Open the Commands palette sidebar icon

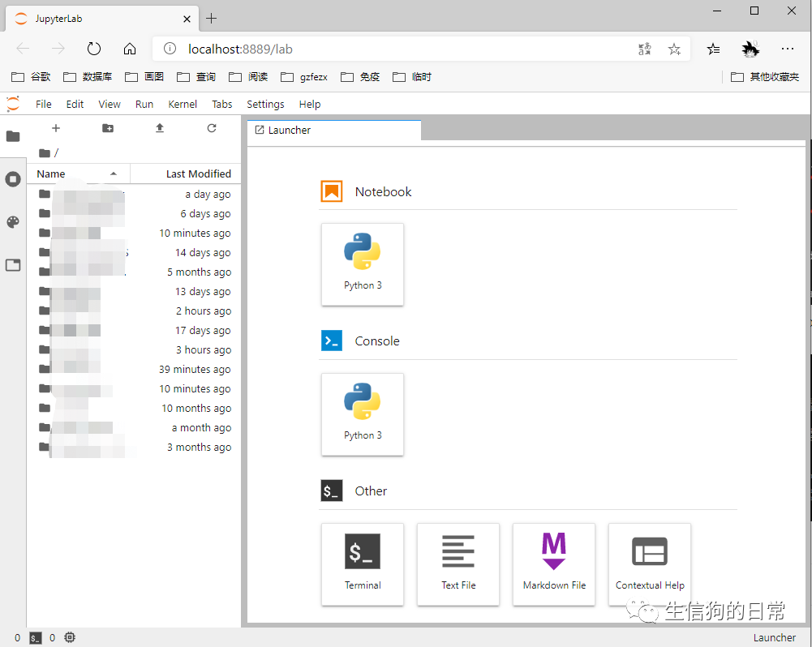[x=13, y=222]
